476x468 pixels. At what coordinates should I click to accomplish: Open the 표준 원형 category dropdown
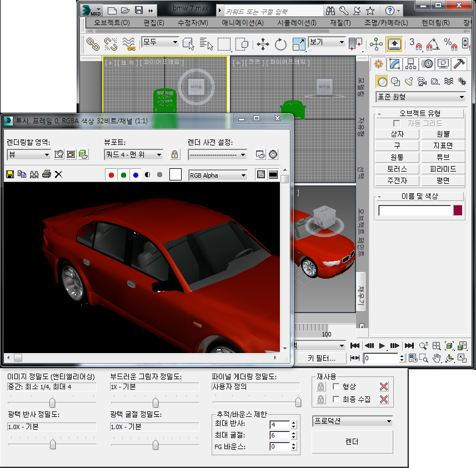421,97
